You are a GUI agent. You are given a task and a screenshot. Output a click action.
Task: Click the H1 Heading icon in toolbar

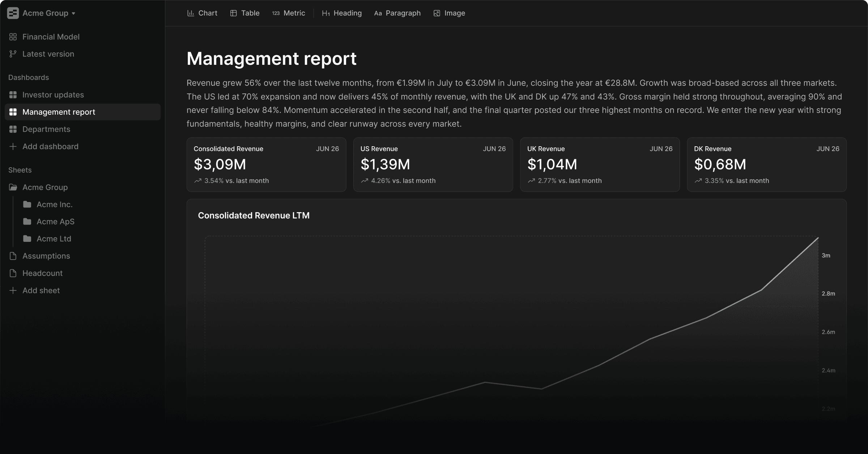[x=326, y=13]
